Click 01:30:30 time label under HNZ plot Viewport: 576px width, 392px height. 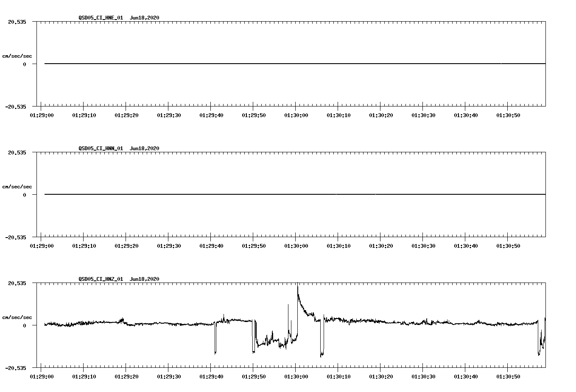[423, 377]
